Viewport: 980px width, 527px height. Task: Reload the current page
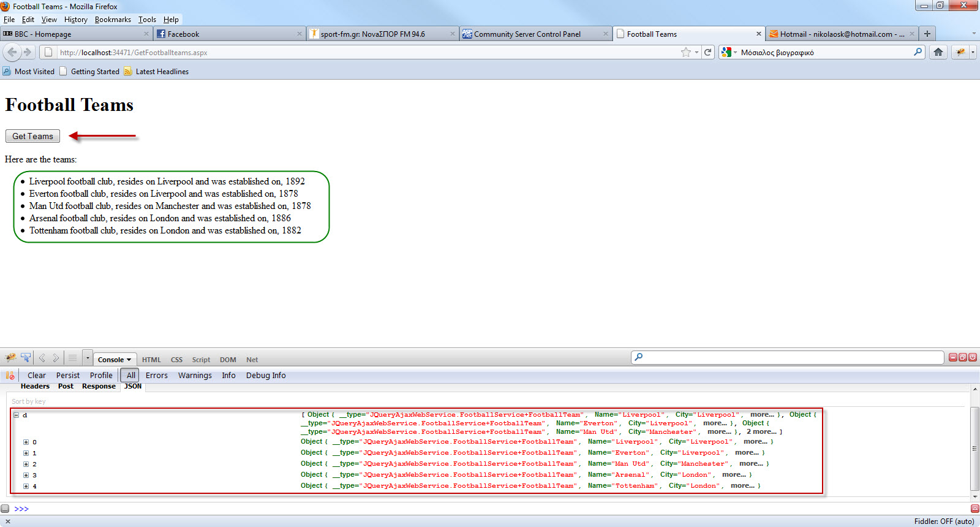click(x=708, y=52)
